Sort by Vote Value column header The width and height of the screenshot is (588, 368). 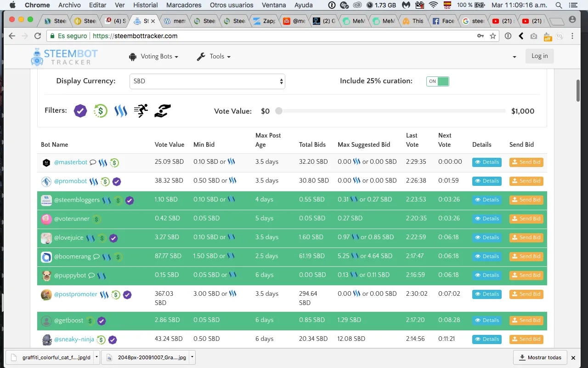pyautogui.click(x=170, y=144)
